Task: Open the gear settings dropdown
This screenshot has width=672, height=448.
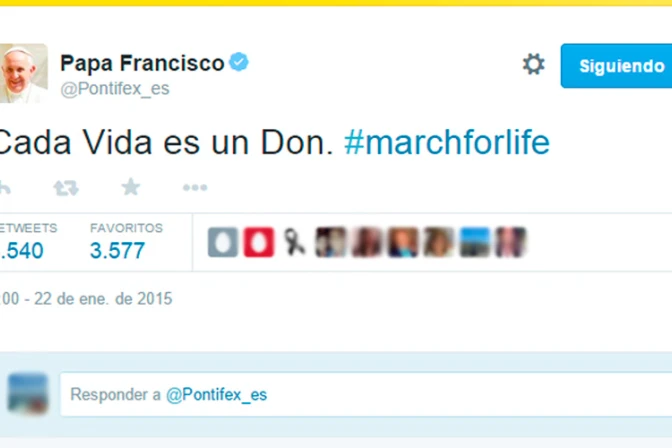Action: tap(533, 65)
